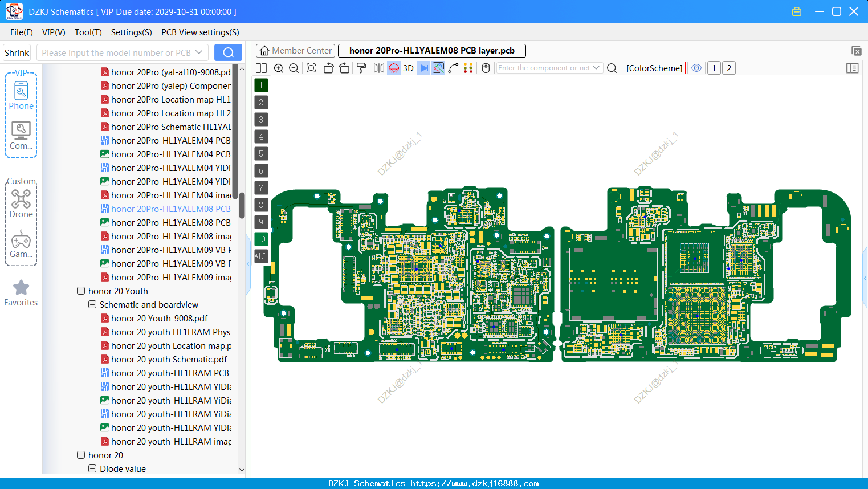The height and width of the screenshot is (489, 868).
Task: Show ALL PCB layers
Action: point(261,256)
